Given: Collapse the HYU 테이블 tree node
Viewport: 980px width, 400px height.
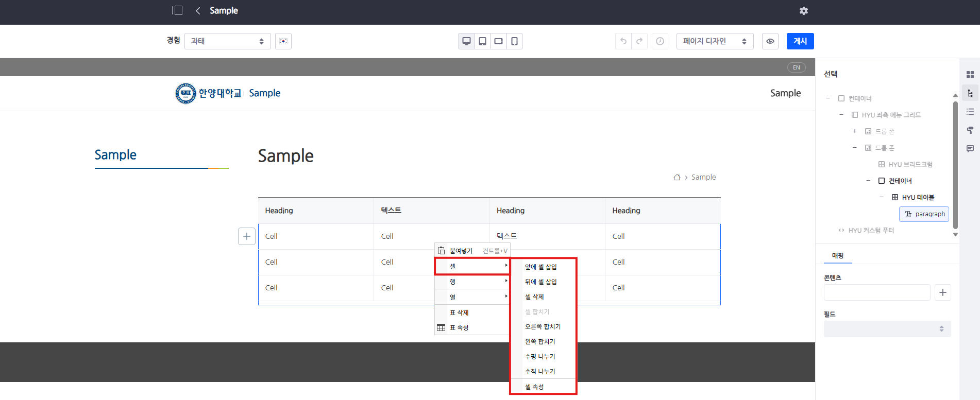Looking at the screenshot, I should (x=882, y=197).
